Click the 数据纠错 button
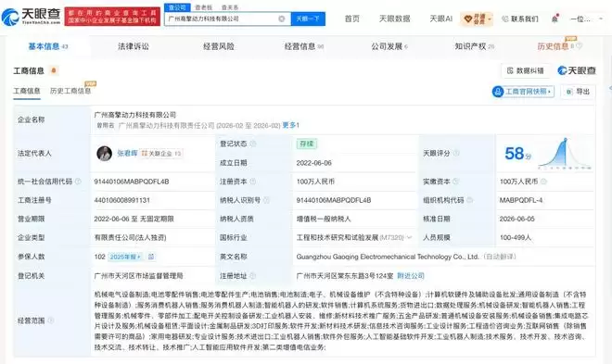 (526, 70)
